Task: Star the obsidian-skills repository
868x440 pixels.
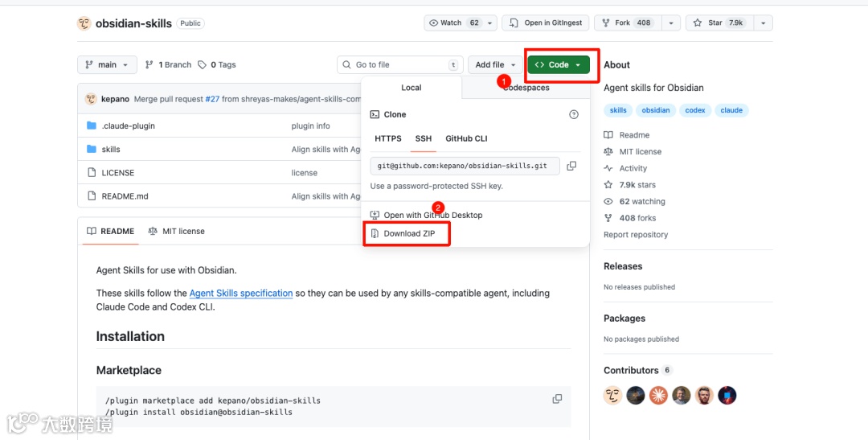Action: coord(720,23)
